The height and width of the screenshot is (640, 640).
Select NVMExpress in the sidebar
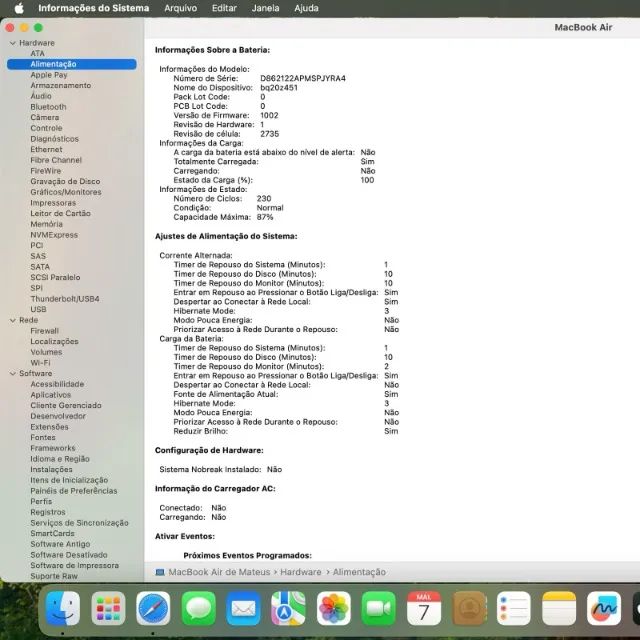tap(54, 235)
